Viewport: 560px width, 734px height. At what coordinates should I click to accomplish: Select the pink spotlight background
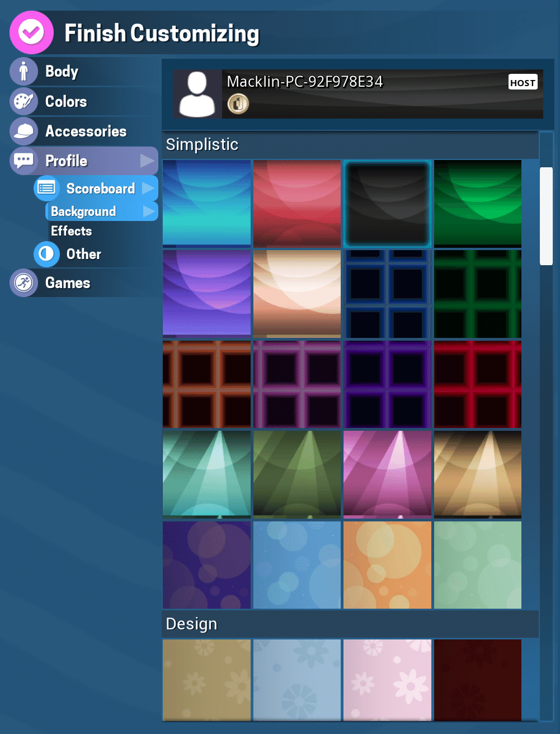pos(387,474)
